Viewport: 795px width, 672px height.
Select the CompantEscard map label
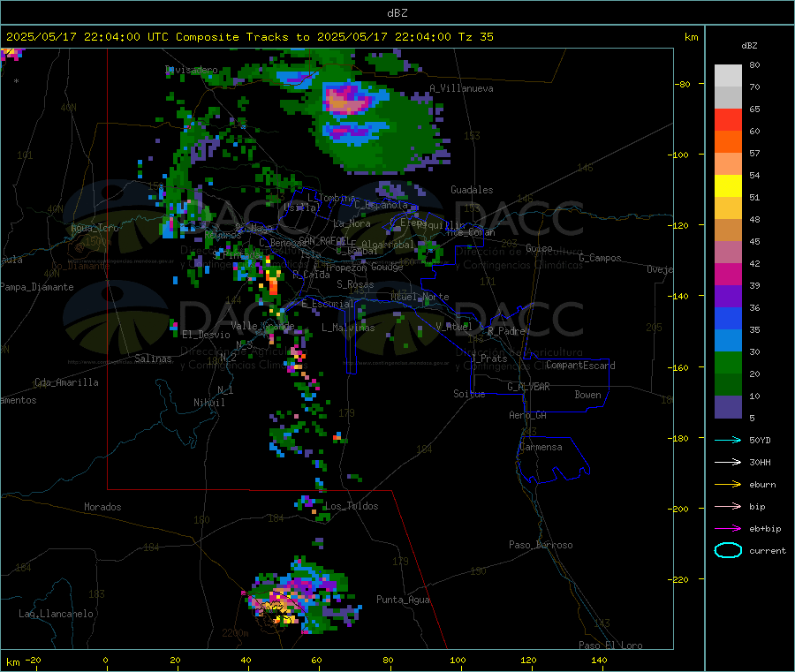click(580, 366)
